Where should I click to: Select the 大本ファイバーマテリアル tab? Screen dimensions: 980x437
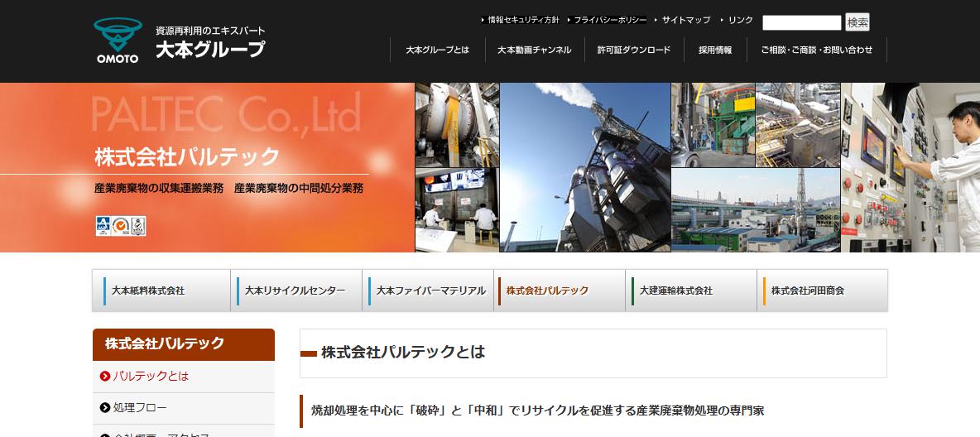[x=428, y=291]
